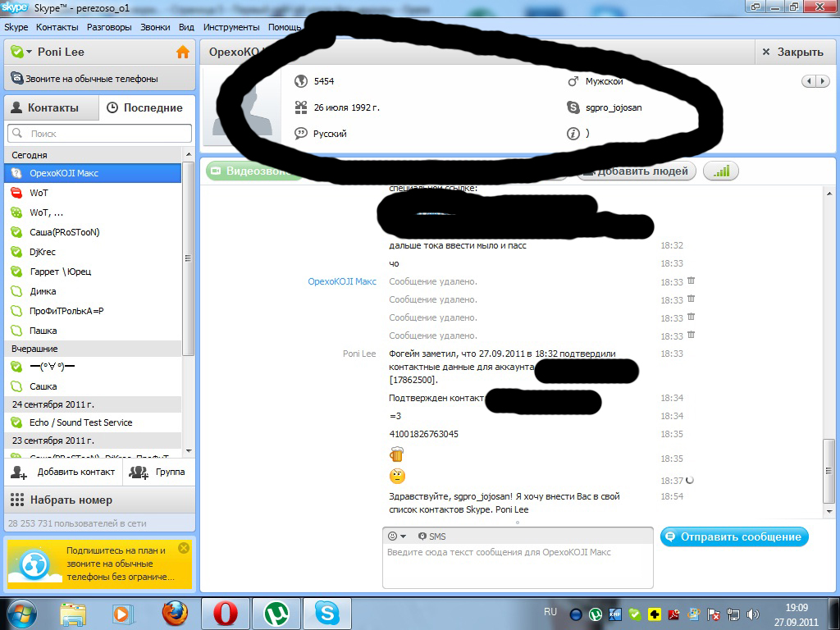The image size is (840, 630).
Task: Click Call regular phones banner
Action: (x=99, y=79)
